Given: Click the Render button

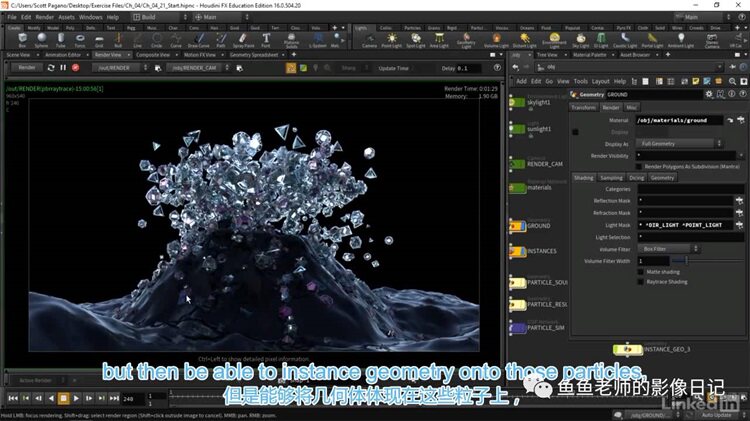Looking at the screenshot, I should click(x=27, y=68).
